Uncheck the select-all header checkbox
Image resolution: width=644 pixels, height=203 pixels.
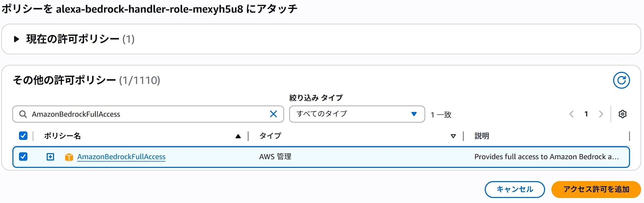23,136
